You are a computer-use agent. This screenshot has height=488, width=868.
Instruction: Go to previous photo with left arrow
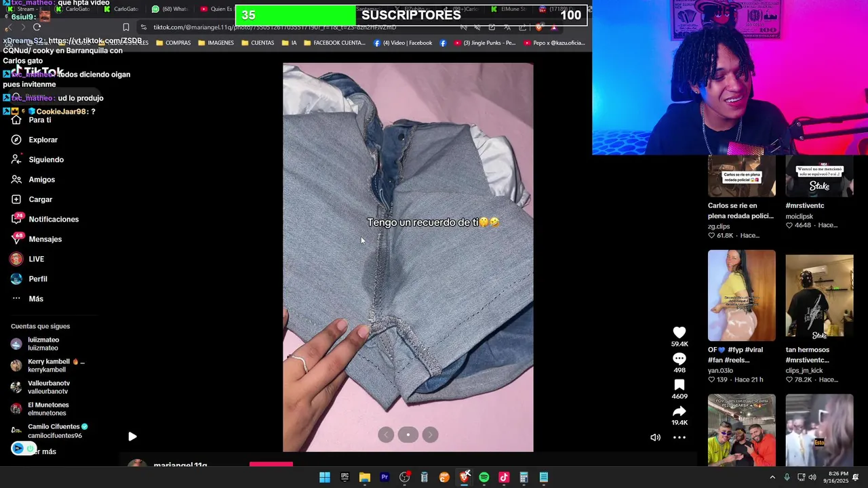[386, 435]
